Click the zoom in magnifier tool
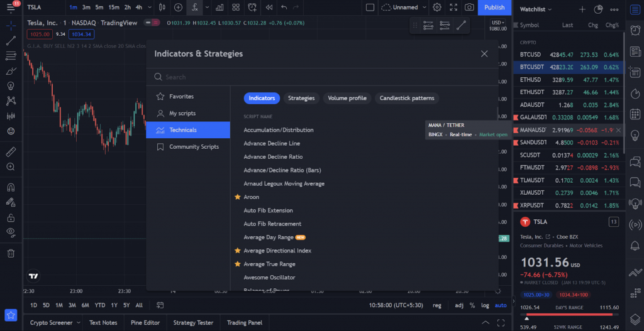Screen dimensions: 644x331 pyautogui.click(x=11, y=167)
